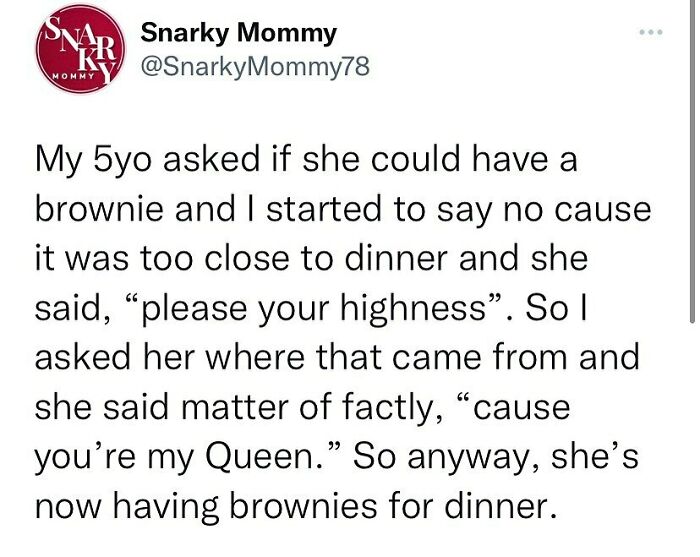Open the @SnarkyMommy78 handle link

(255, 67)
